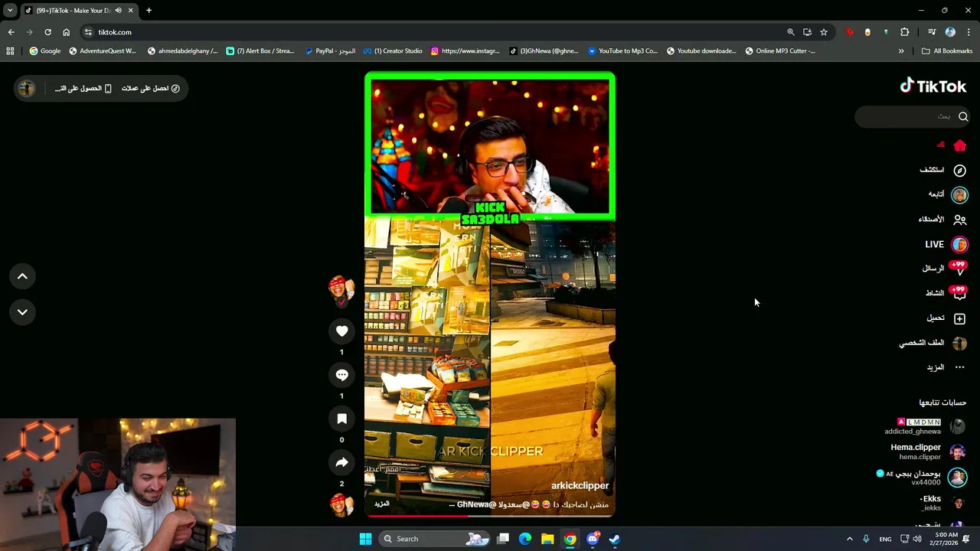Click the arkickclipper username on the video
Viewport: 980px width, 551px height.
[580, 485]
